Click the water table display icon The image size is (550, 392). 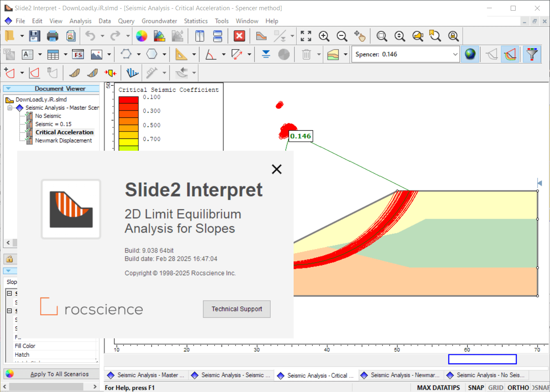[266, 54]
